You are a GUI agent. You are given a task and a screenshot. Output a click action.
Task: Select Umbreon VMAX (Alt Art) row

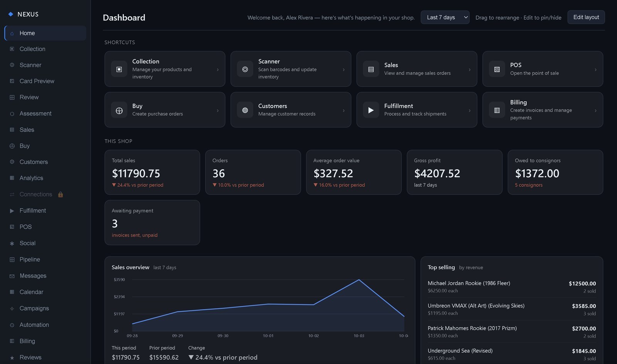(x=512, y=309)
